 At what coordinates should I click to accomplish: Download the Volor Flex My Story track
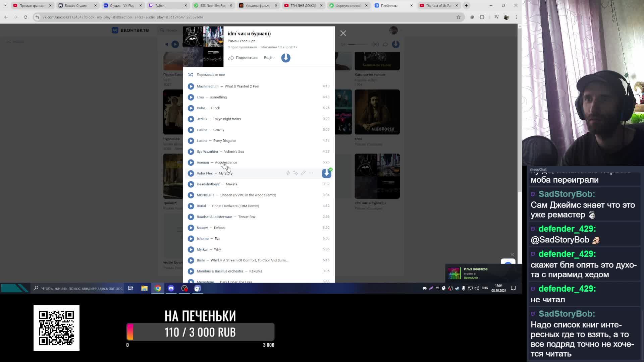[326, 173]
